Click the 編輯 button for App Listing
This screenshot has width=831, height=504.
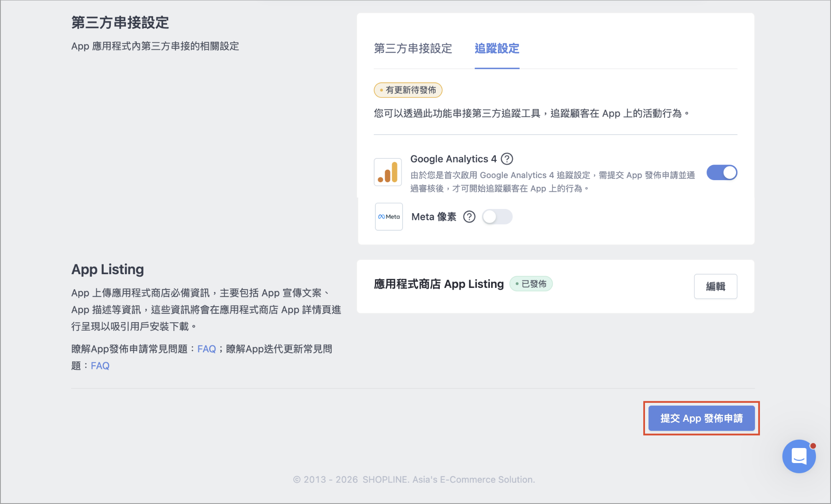pyautogui.click(x=716, y=286)
